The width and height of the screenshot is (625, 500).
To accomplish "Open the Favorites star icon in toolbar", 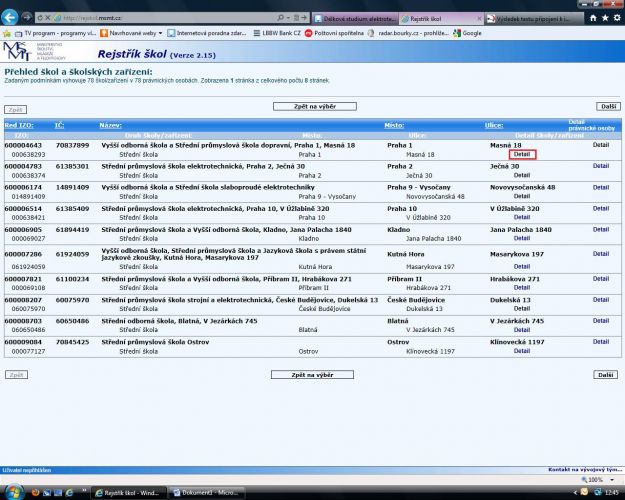I will click(x=605, y=18).
